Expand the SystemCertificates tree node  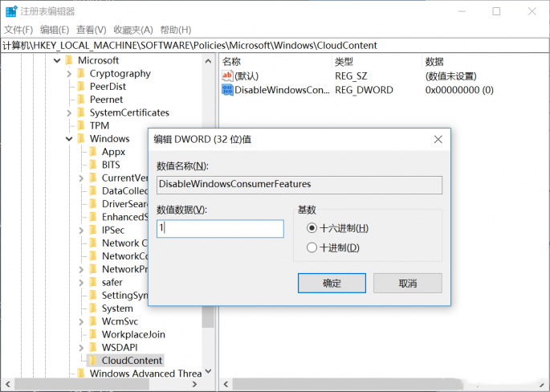(69, 112)
